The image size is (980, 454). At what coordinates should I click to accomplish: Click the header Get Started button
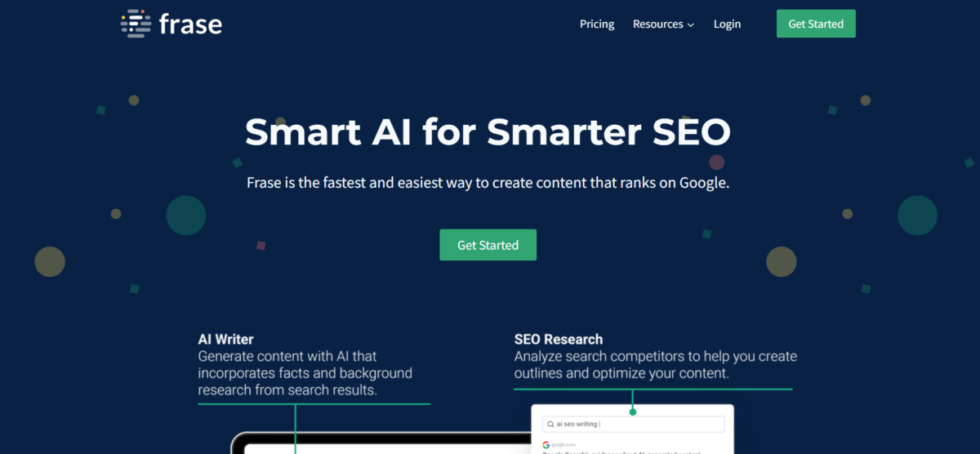[816, 24]
